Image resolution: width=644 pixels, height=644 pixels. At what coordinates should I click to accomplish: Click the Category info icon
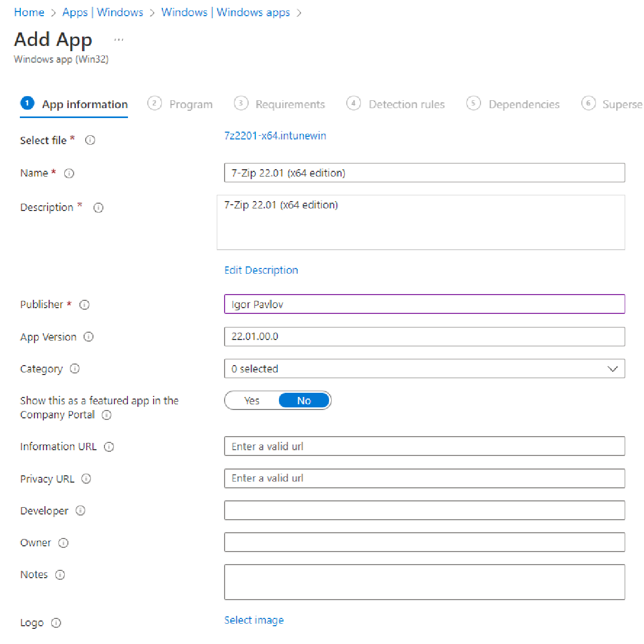[75, 369]
